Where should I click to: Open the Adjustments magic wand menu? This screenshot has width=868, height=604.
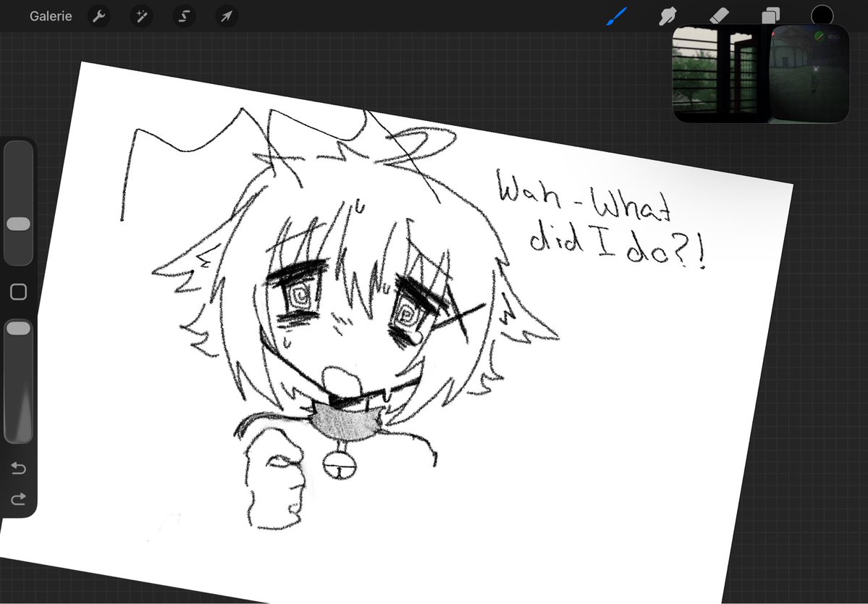(x=142, y=16)
